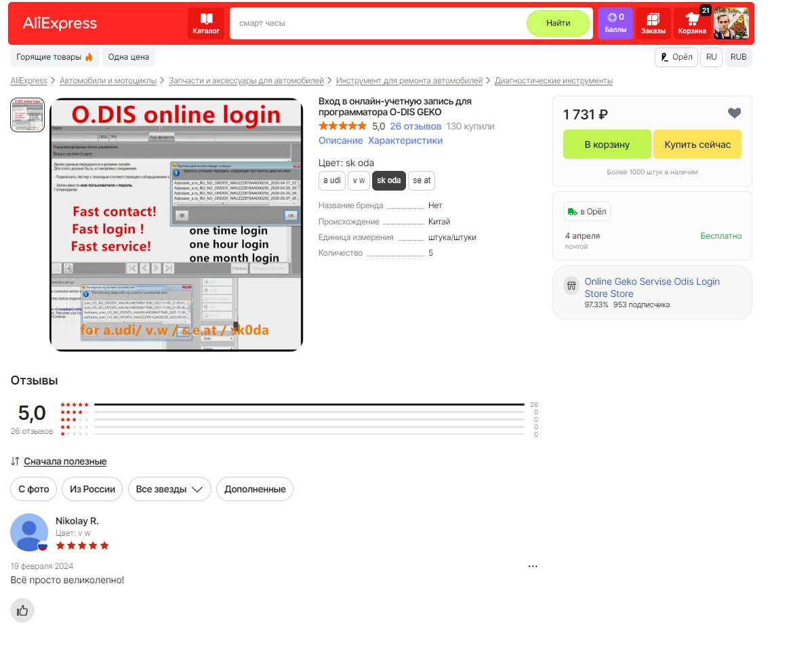Focus the search field with смарт часы
This screenshot has height=647, width=812.
pyautogui.click(x=378, y=23)
